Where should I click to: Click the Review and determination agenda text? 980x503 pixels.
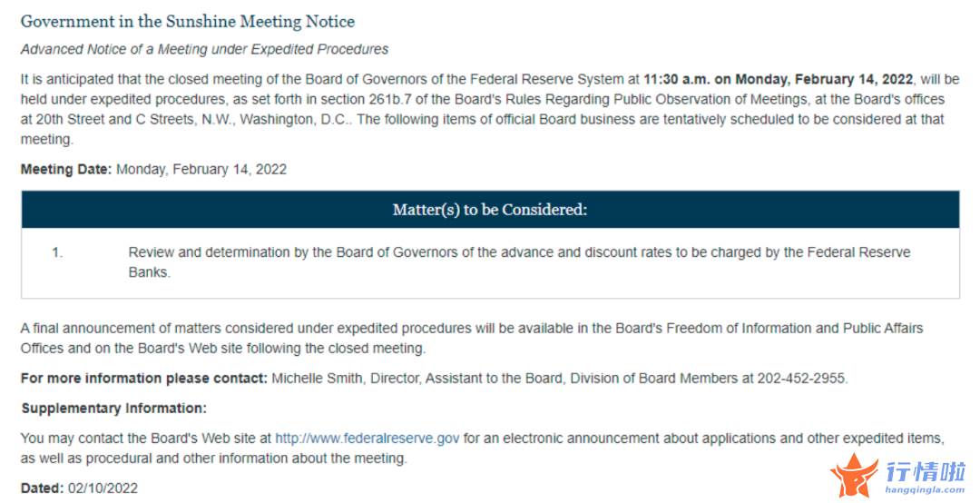pos(519,262)
